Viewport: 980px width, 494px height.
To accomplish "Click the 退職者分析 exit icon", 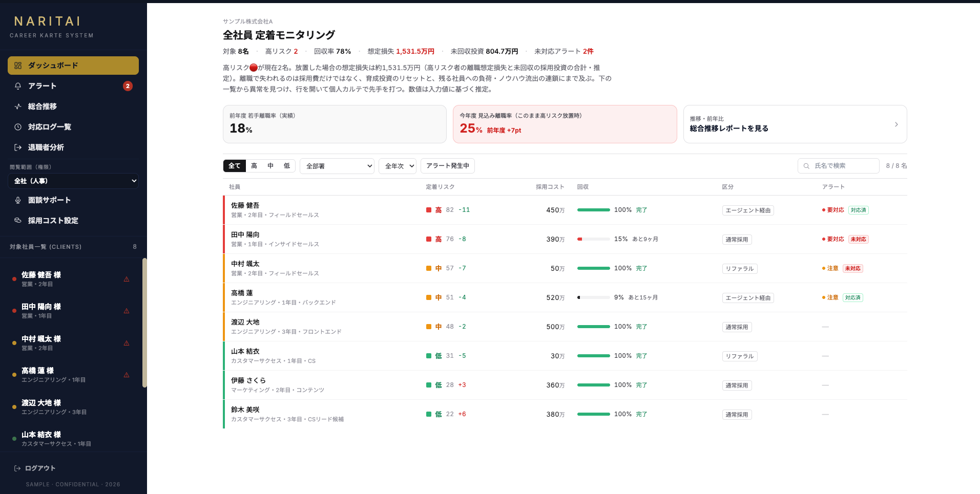I will tap(18, 147).
